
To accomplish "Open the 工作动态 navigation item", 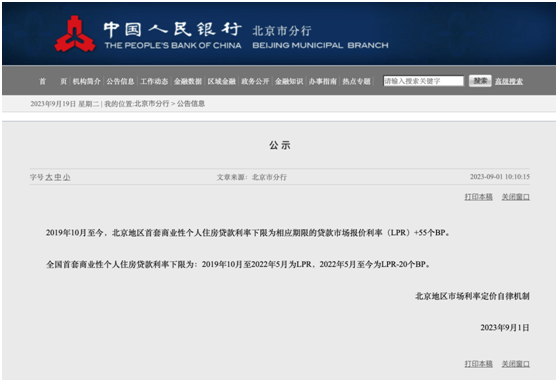I will 154,82.
